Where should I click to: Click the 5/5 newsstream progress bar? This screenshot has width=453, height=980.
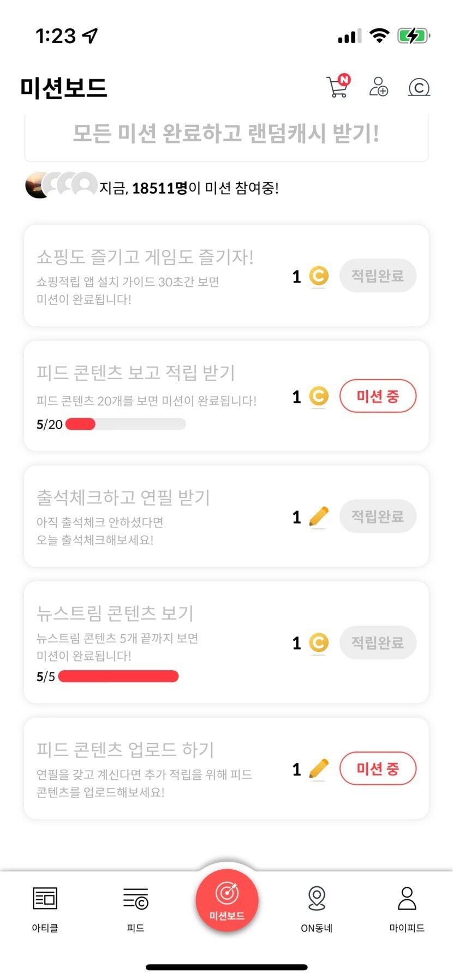(x=118, y=676)
